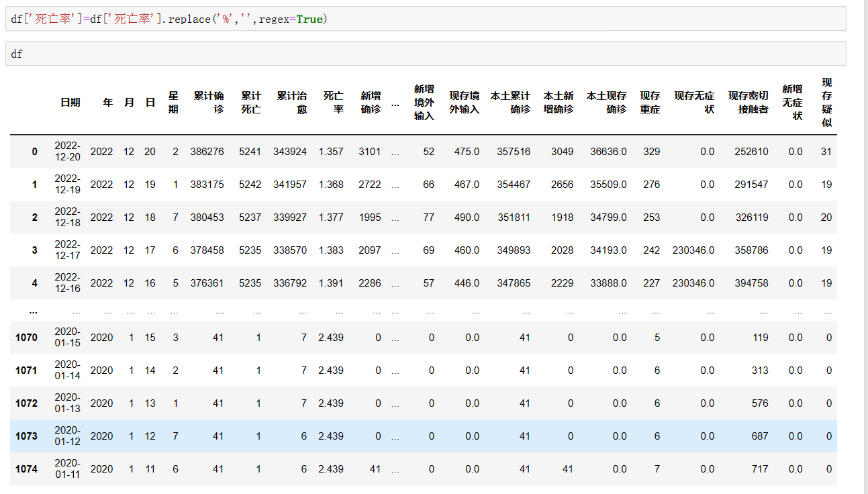The height and width of the screenshot is (494, 868).
Task: Click the value 717 in 现存密切接触者
Action: 760,469
